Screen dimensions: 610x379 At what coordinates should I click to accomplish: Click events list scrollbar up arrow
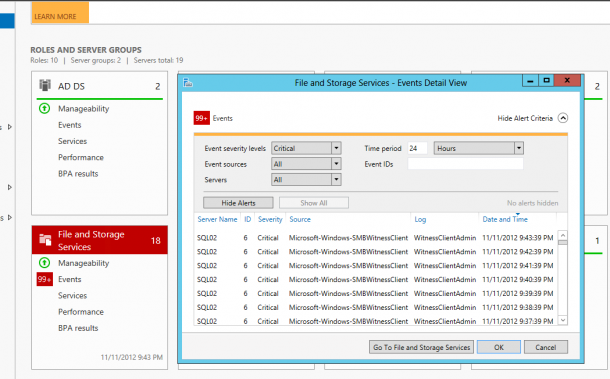(563, 235)
